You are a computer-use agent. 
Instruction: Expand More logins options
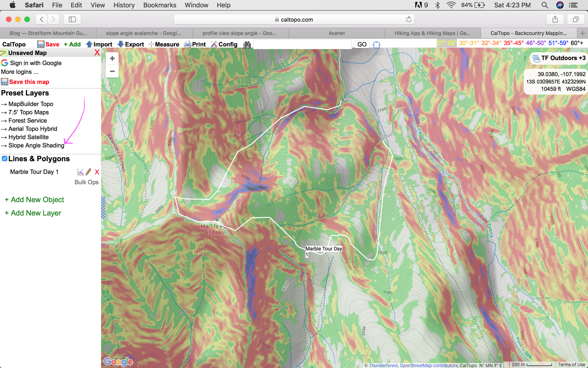(20, 72)
